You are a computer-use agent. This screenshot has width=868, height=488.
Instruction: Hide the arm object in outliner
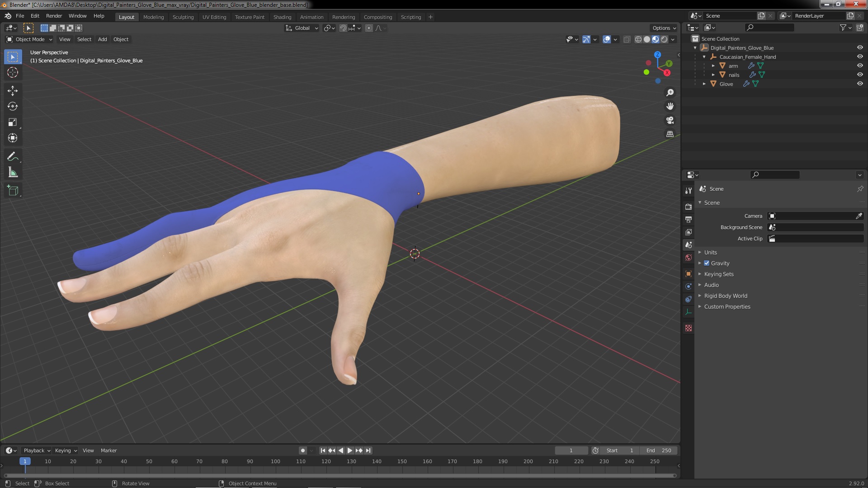point(860,66)
